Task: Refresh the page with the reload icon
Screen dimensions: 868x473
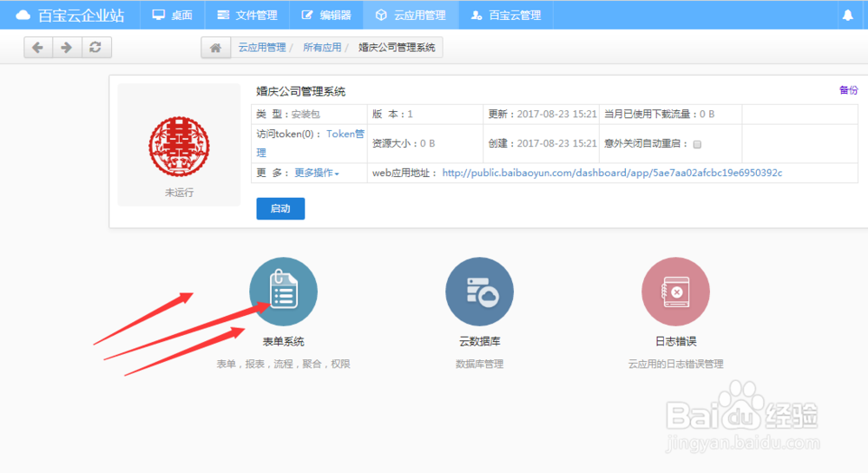Action: tap(96, 48)
